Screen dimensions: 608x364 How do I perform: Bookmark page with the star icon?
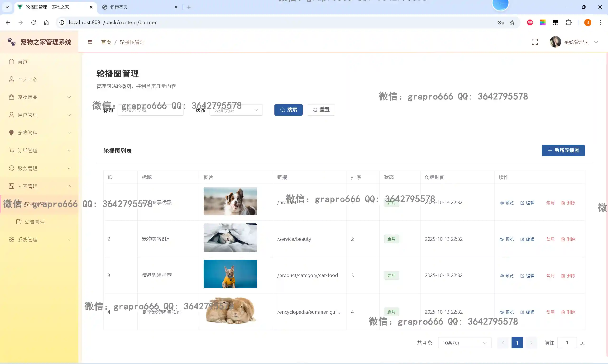click(512, 23)
